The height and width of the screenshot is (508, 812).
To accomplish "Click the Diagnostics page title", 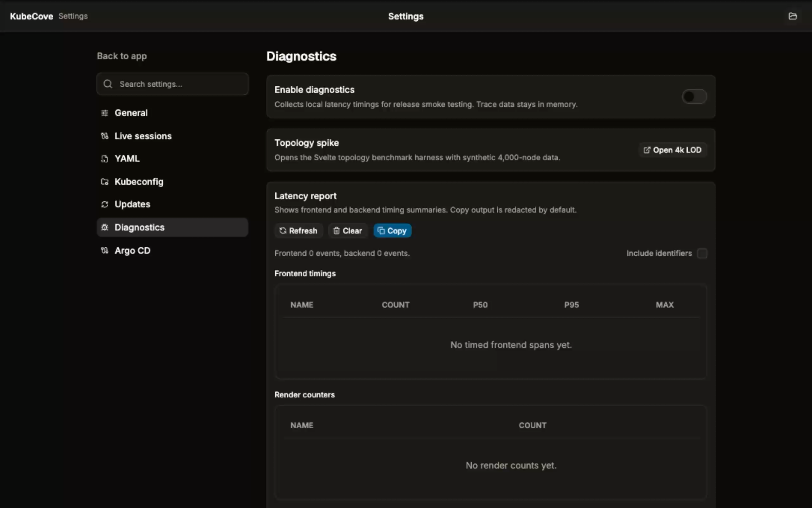I will (301, 57).
